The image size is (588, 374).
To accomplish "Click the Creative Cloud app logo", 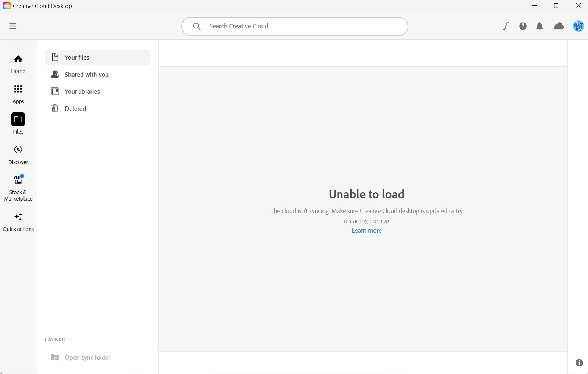I will tap(6, 6).
